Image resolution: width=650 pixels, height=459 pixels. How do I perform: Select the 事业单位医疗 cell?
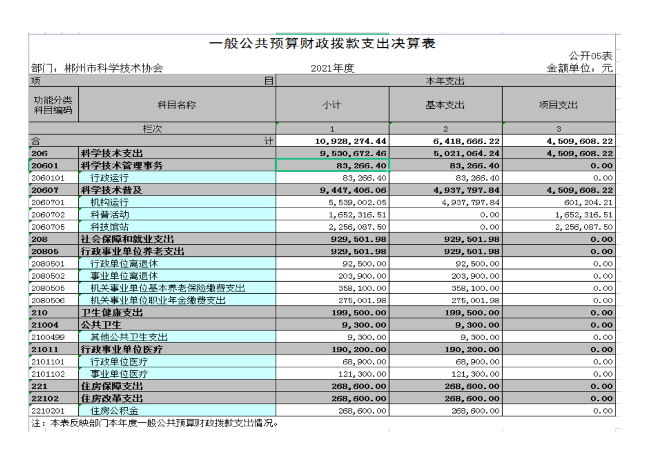[177, 374]
